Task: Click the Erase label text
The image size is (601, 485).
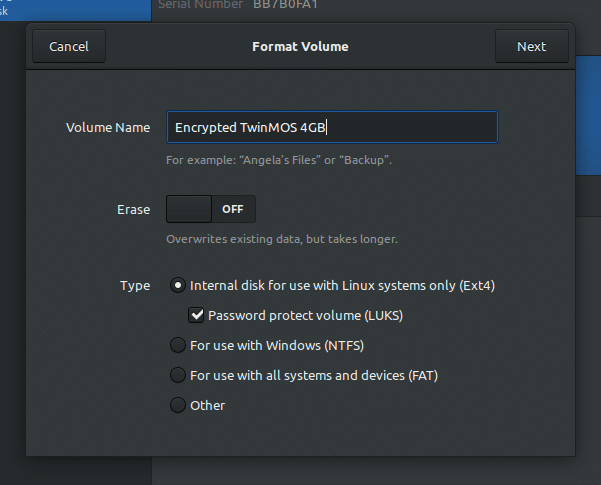Action: (x=133, y=210)
